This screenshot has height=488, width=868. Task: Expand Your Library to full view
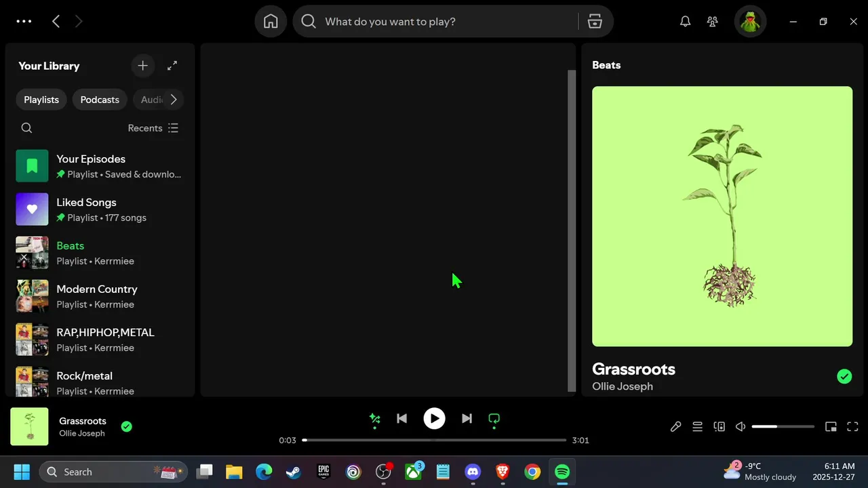pos(172,66)
